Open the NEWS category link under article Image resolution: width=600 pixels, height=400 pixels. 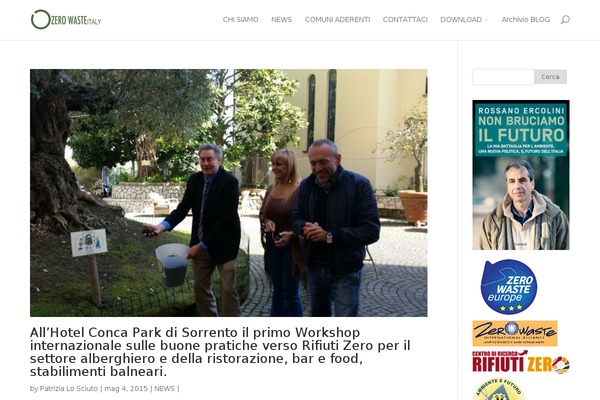click(165, 389)
